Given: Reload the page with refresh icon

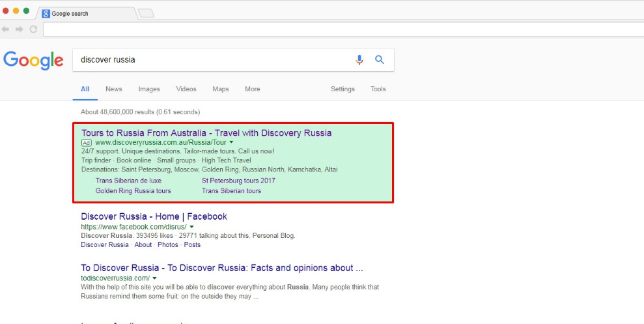Looking at the screenshot, I should click(33, 29).
